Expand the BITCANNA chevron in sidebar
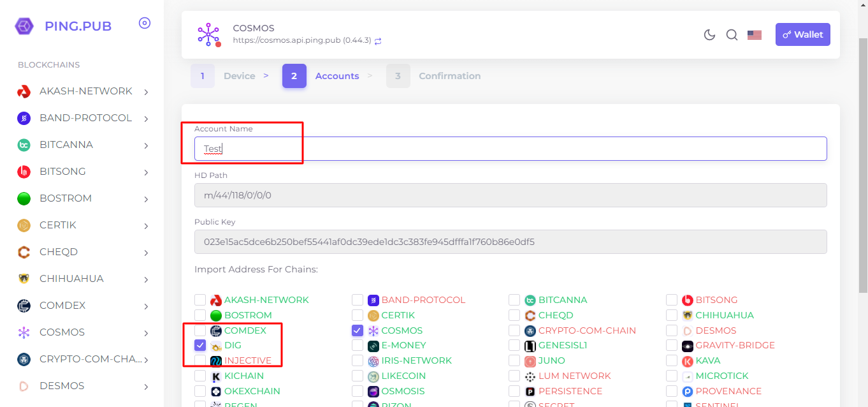Image resolution: width=868 pixels, height=407 pixels. point(146,145)
